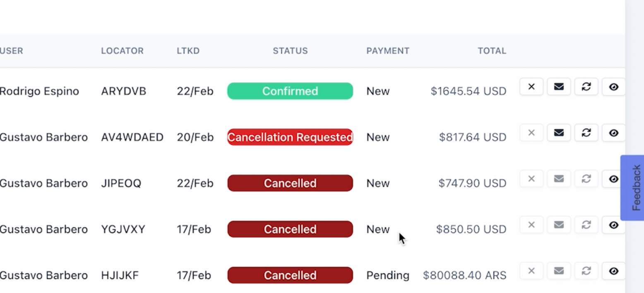Click X icon in AV4WDAED row
The width and height of the screenshot is (644, 293).
click(531, 133)
